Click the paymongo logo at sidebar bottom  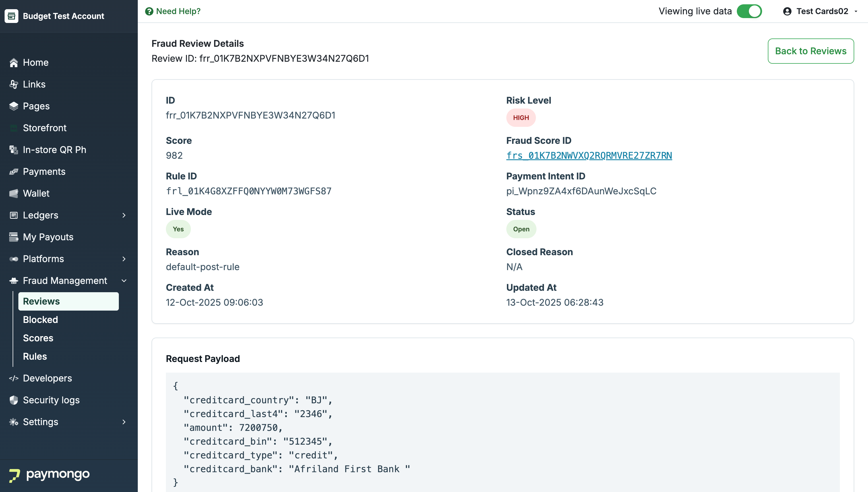coord(49,474)
